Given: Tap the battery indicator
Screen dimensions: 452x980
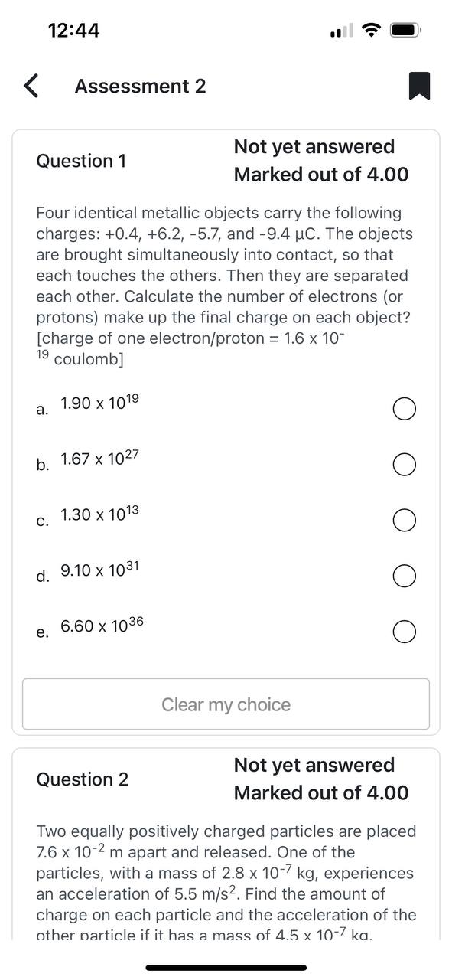Looking at the screenshot, I should tap(404, 30).
